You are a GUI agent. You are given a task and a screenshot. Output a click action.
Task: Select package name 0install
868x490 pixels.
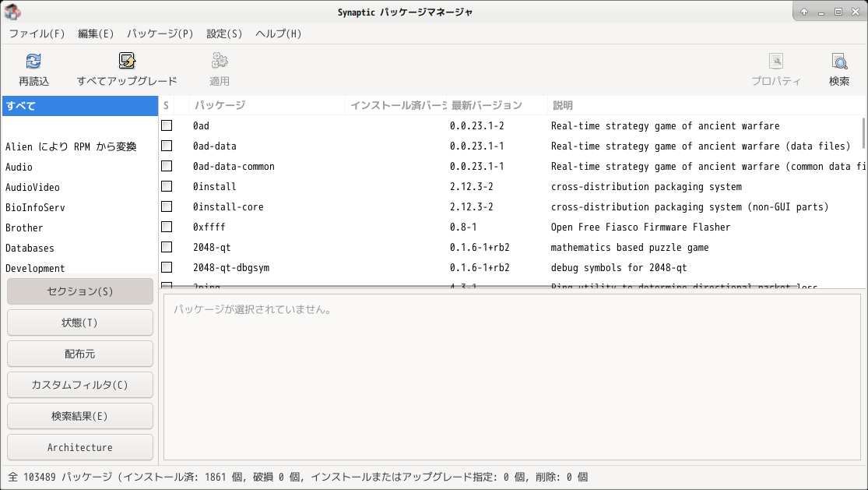[214, 187]
